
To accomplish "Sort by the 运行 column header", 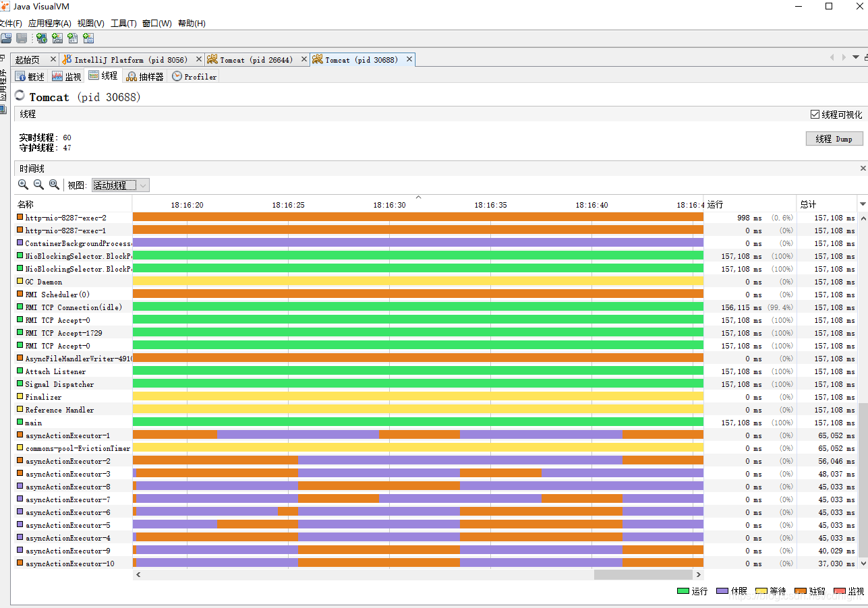I will (x=750, y=204).
